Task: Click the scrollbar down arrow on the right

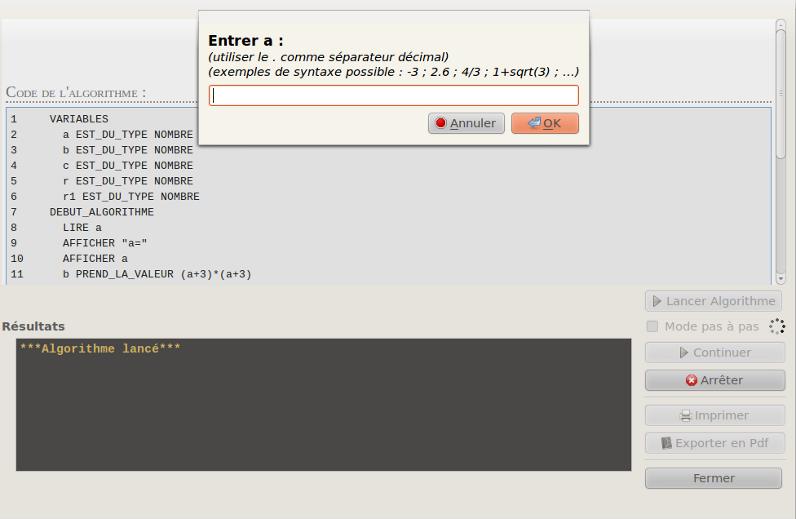Action: [780, 279]
